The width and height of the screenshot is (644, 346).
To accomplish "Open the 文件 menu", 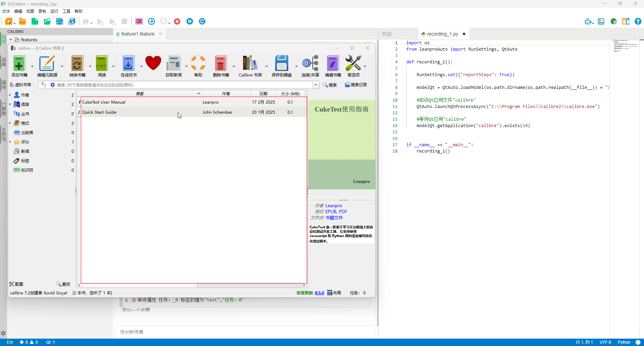I will pyautogui.click(x=6, y=11).
